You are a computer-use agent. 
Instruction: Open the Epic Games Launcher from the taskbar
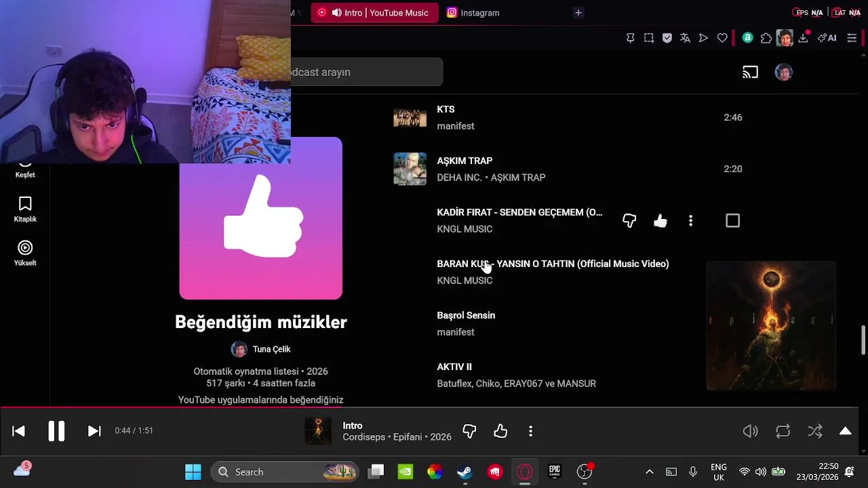coord(555,472)
